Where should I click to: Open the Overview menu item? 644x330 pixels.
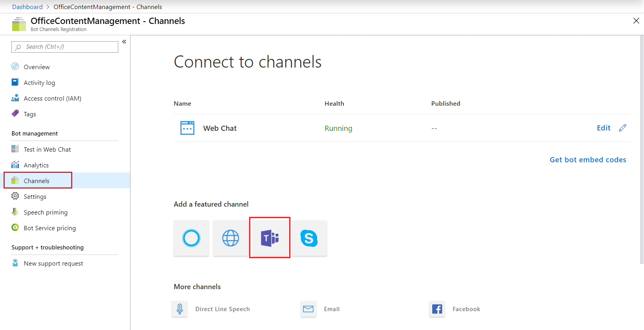(37, 67)
